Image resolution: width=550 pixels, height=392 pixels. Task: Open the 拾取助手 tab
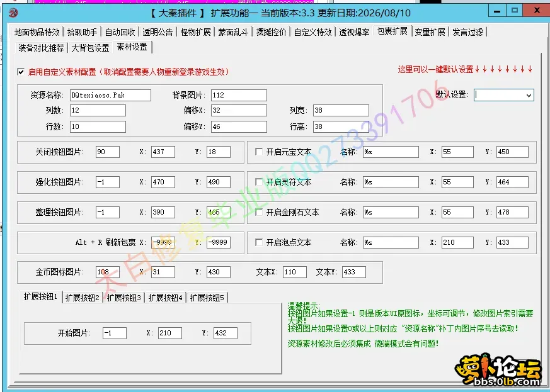[83, 32]
